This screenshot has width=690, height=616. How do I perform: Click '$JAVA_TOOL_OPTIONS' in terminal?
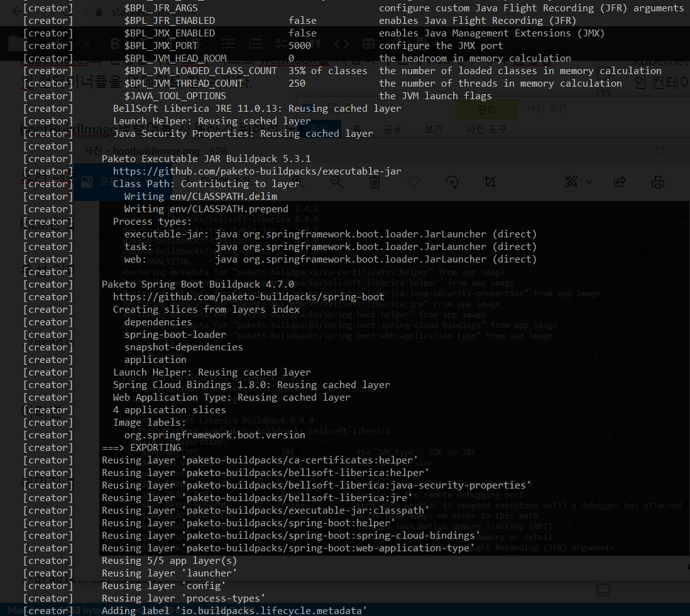coord(175,96)
